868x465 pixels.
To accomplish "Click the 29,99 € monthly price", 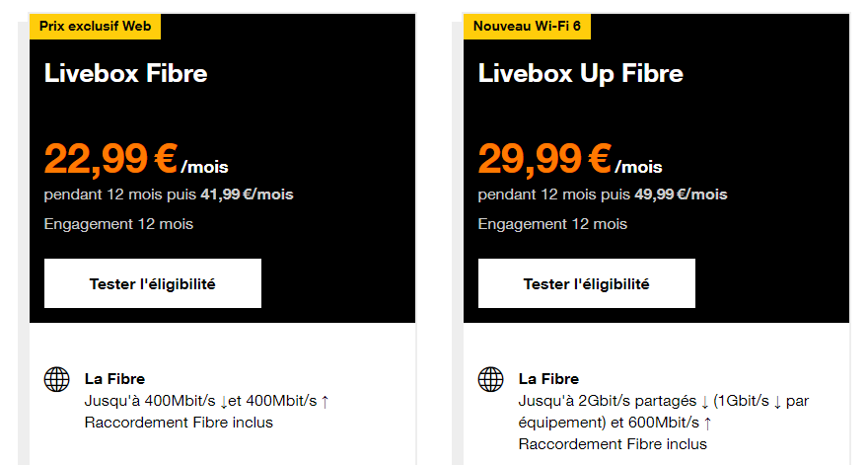I will pyautogui.click(x=544, y=159).
